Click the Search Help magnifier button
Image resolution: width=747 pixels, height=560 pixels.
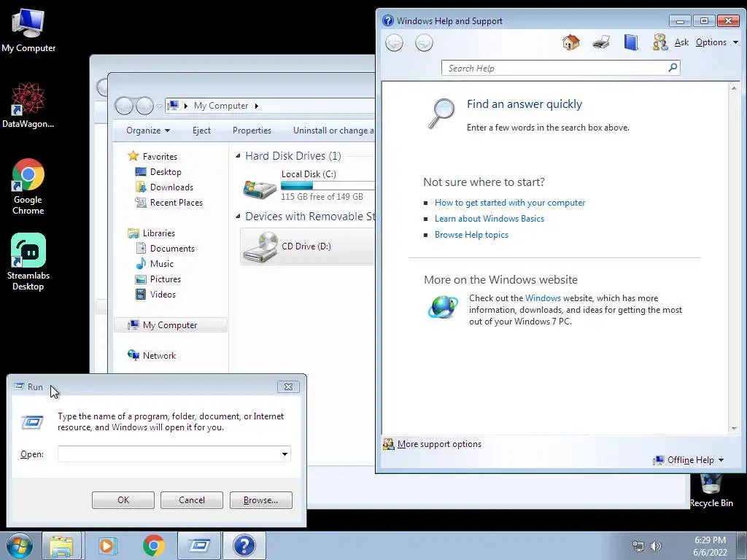(673, 68)
